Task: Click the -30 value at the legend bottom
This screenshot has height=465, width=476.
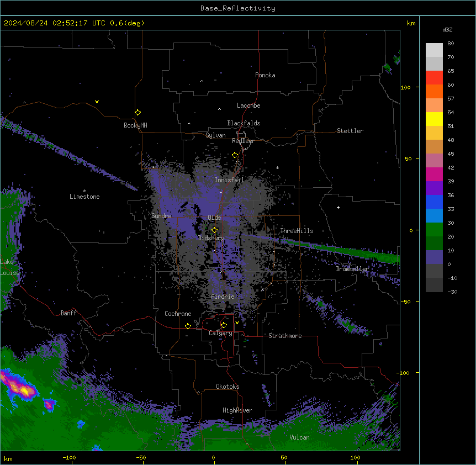Action: tap(453, 292)
